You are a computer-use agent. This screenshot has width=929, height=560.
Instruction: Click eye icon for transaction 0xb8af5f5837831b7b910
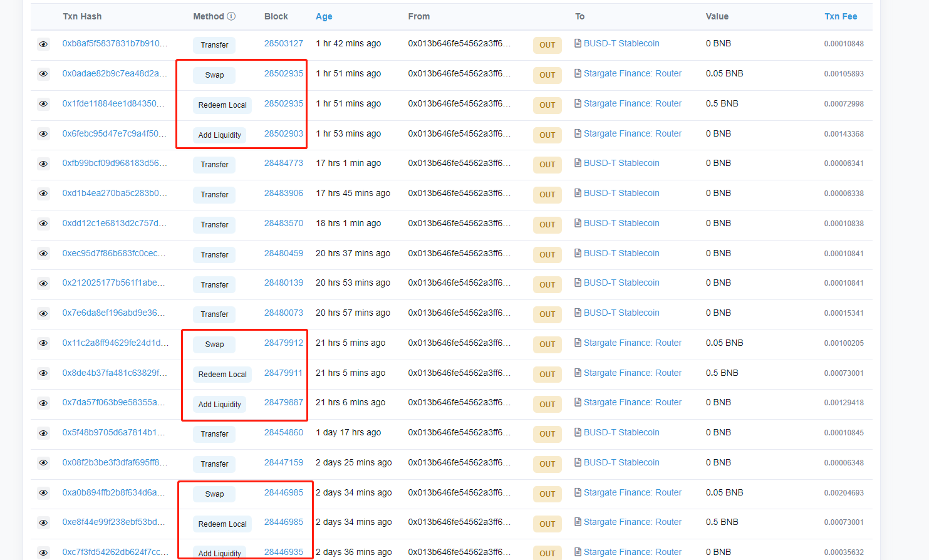click(x=43, y=44)
